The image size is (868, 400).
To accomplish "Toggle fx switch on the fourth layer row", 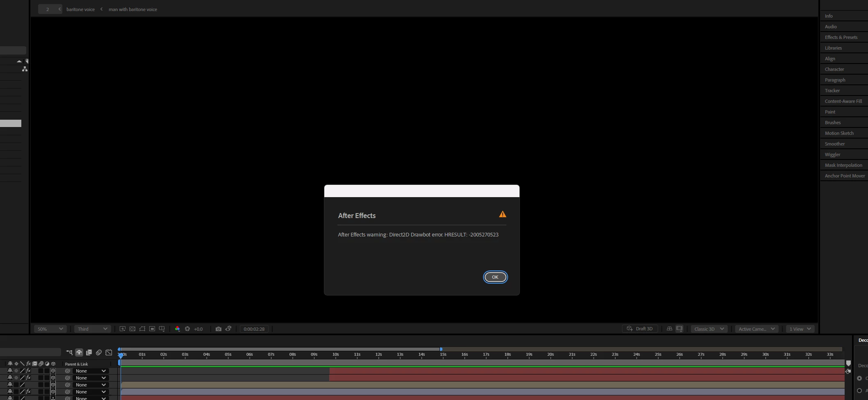I will pyautogui.click(x=28, y=392).
